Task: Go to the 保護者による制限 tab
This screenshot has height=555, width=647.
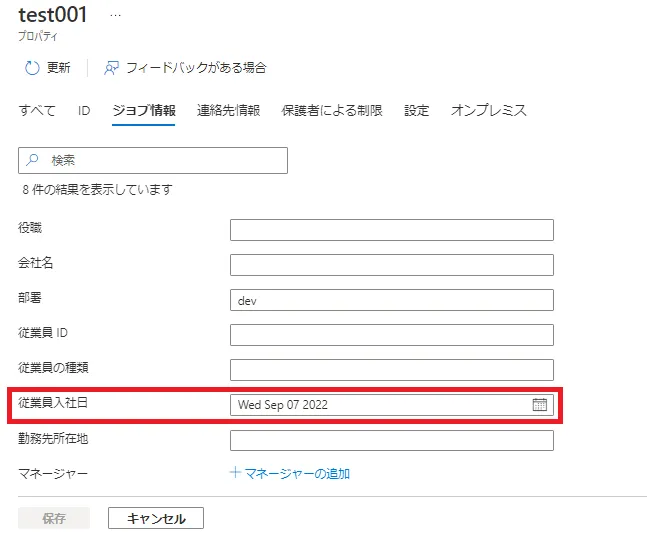Action: 332,111
